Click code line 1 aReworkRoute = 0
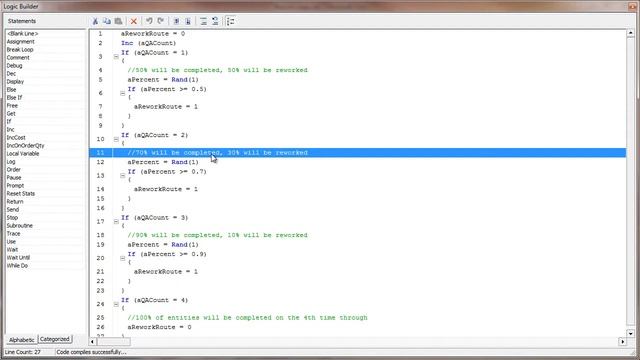 (x=153, y=33)
